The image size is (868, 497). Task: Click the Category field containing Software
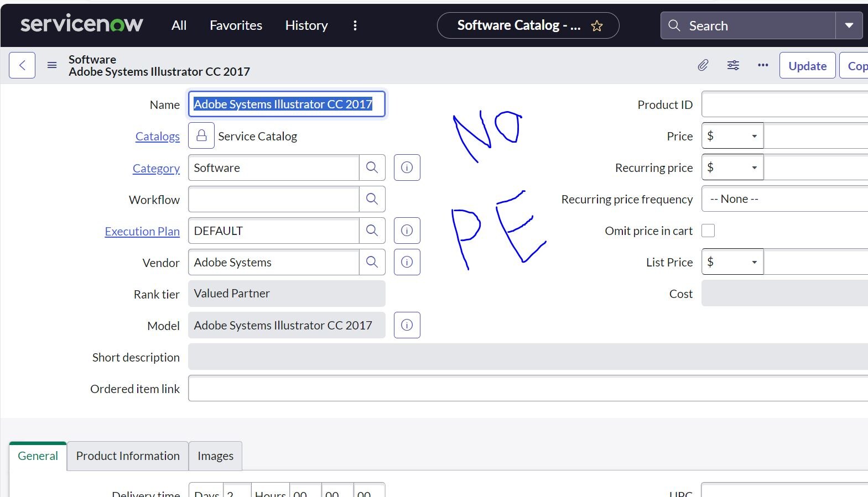point(273,168)
